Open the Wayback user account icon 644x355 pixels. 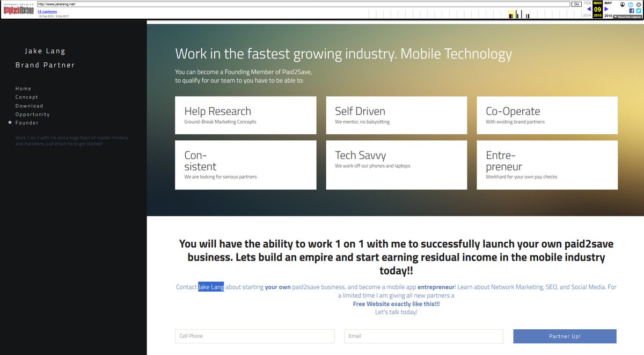pyautogui.click(x=623, y=4)
